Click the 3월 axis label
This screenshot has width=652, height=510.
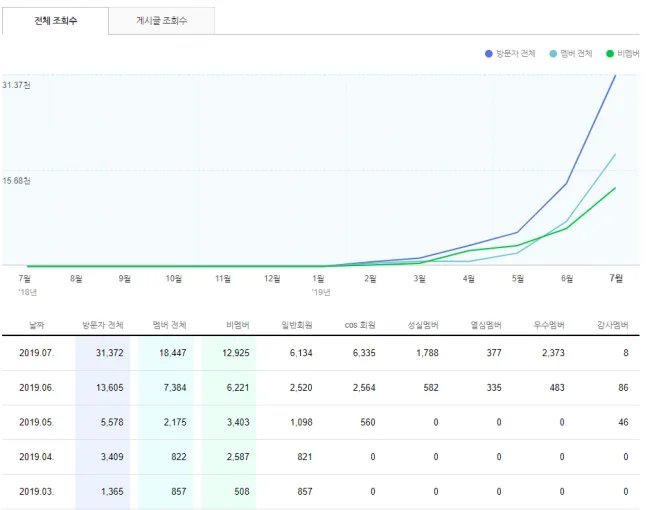pos(419,278)
